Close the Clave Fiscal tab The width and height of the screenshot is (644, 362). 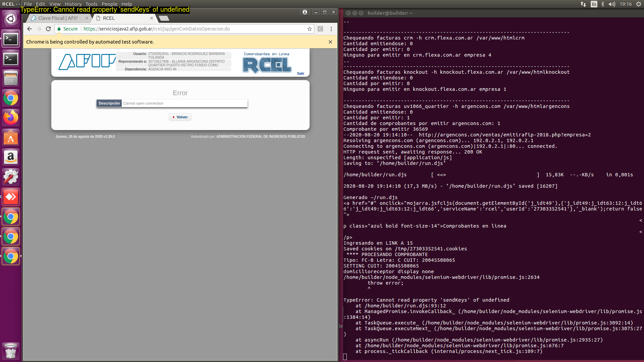87,18
